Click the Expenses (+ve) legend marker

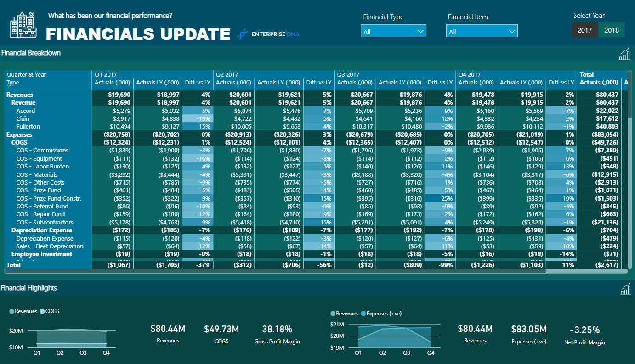tap(363, 314)
